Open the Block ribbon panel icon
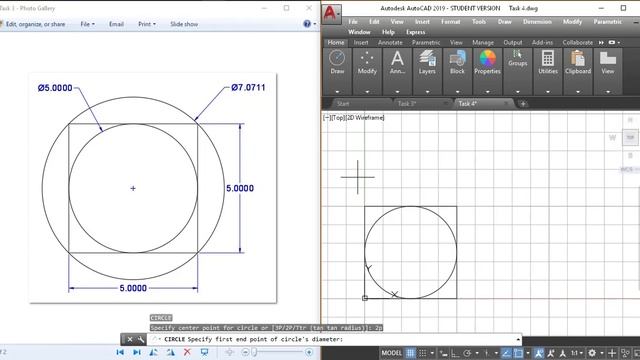The height and width of the screenshot is (360, 640). coord(457,58)
